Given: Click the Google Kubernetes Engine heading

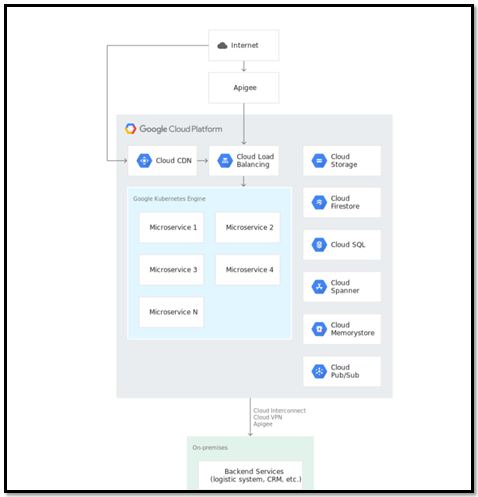Looking at the screenshot, I should tap(169, 199).
